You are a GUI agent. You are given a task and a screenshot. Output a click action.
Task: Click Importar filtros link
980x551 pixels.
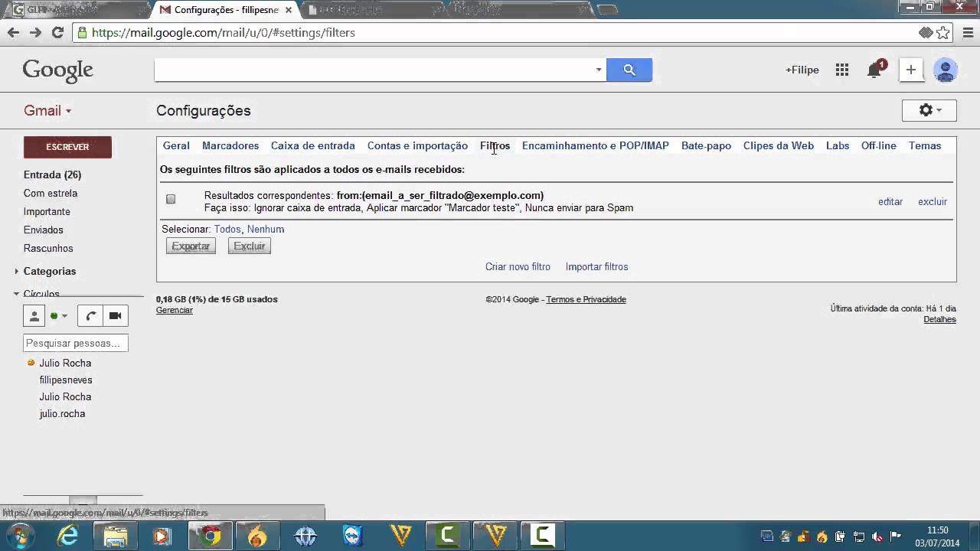pyautogui.click(x=596, y=266)
